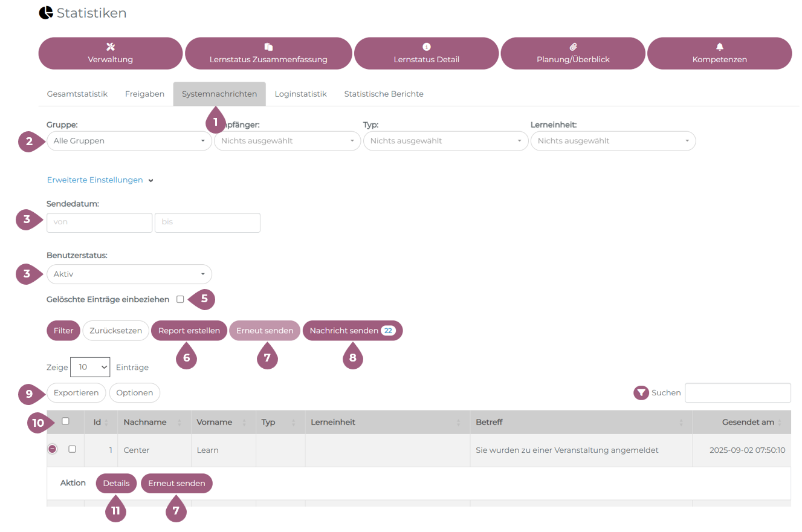Switch to the Loginstatistik tab

pos(300,94)
